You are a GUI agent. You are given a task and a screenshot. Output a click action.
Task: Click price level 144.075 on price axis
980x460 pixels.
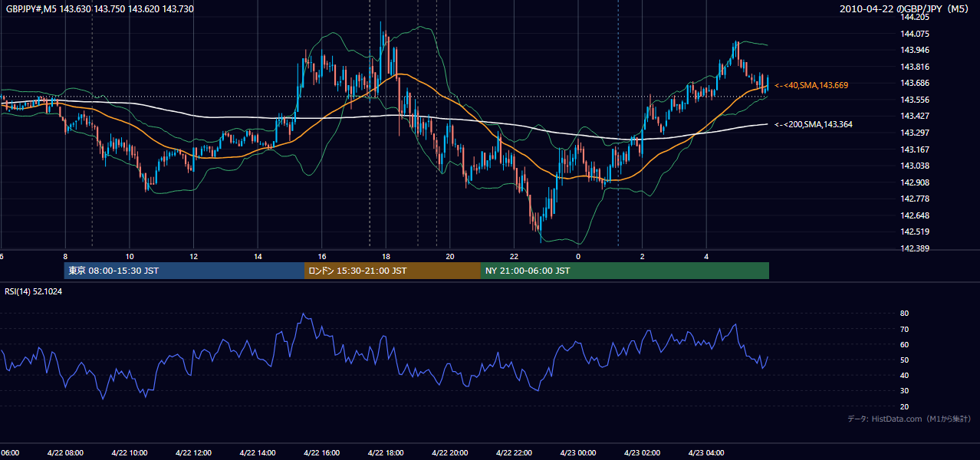(916, 34)
